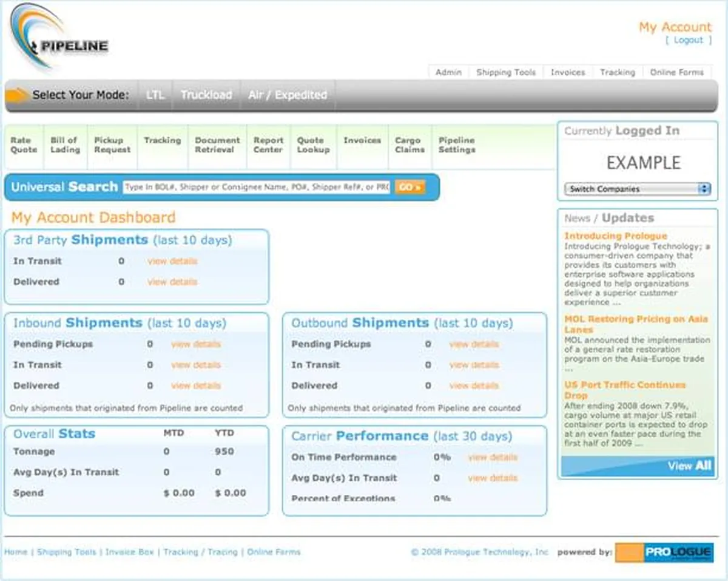Screen dimensions: 728x581
Task: View details for 3rd Party Delivered
Action: [172, 282]
